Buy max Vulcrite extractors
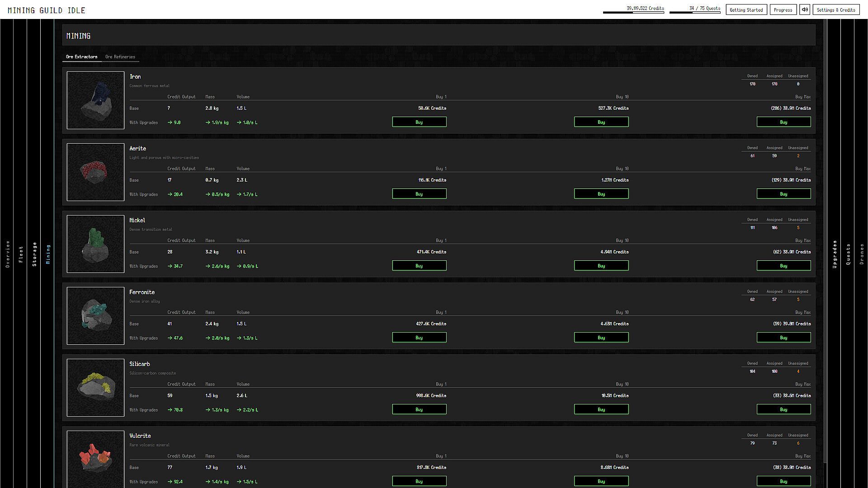This screenshot has width=868, height=488. coord(783,481)
